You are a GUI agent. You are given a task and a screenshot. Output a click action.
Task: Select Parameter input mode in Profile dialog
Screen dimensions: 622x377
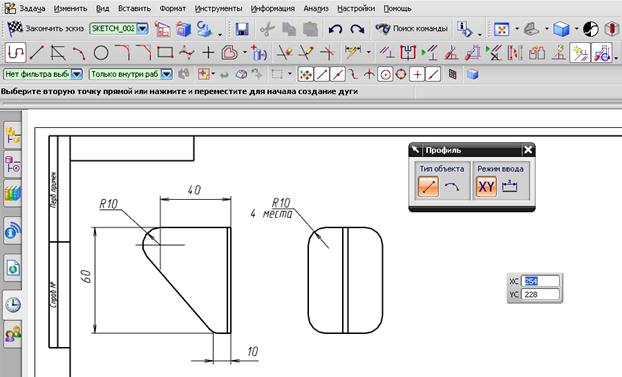point(510,187)
